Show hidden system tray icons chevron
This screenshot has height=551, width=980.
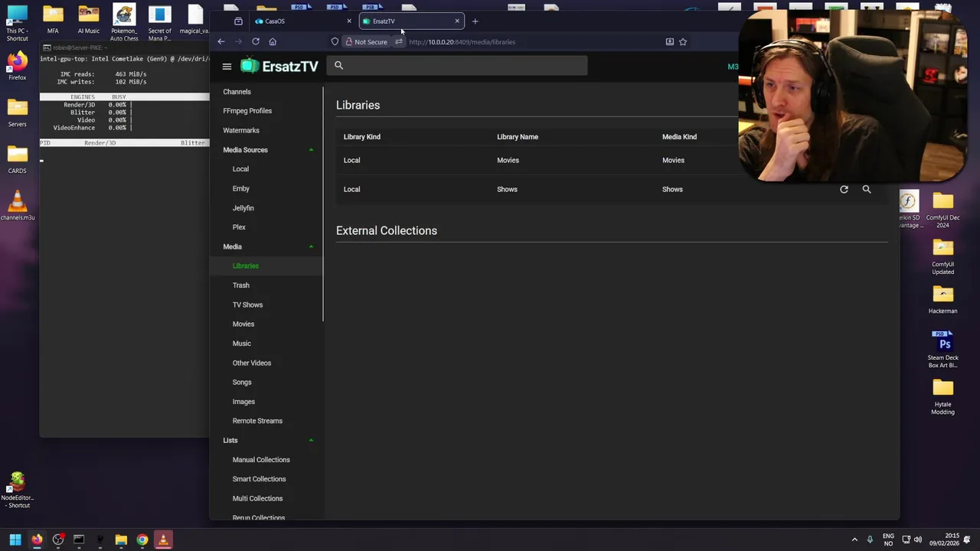pos(854,540)
